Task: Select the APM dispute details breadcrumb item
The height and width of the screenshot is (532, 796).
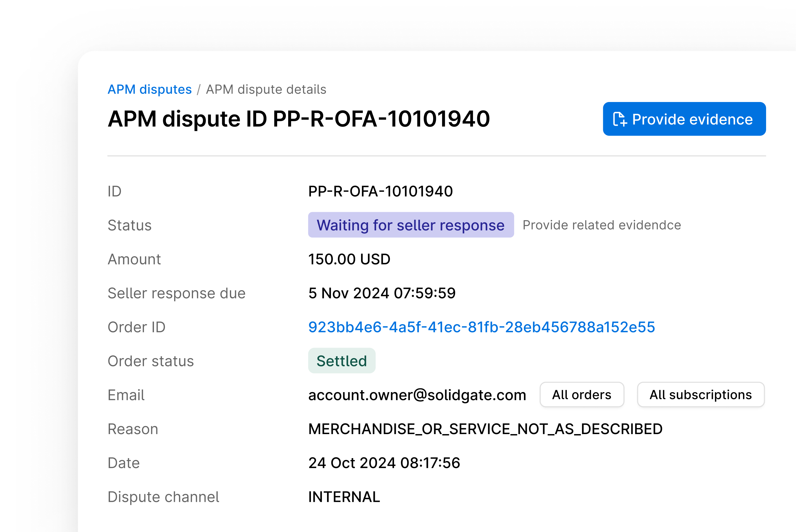Action: tap(266, 89)
